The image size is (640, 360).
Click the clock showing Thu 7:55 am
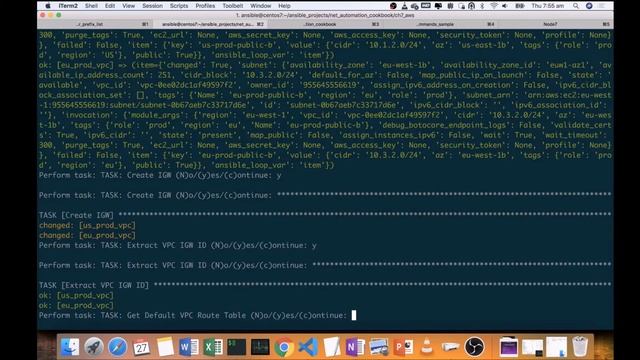(x=548, y=6)
